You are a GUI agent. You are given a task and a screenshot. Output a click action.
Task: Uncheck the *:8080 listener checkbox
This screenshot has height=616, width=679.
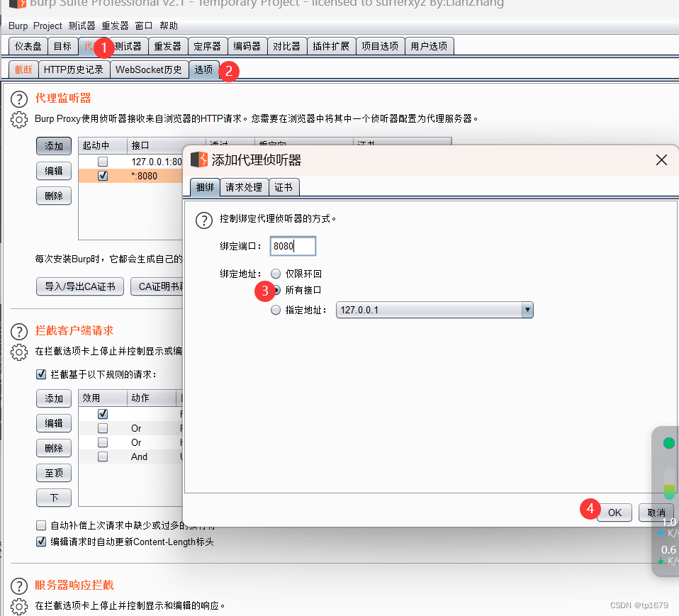tap(103, 176)
